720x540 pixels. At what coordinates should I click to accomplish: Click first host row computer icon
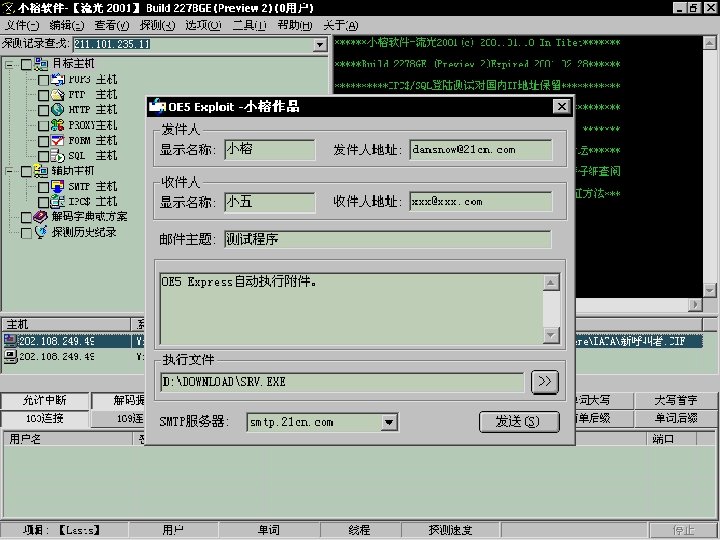10,340
